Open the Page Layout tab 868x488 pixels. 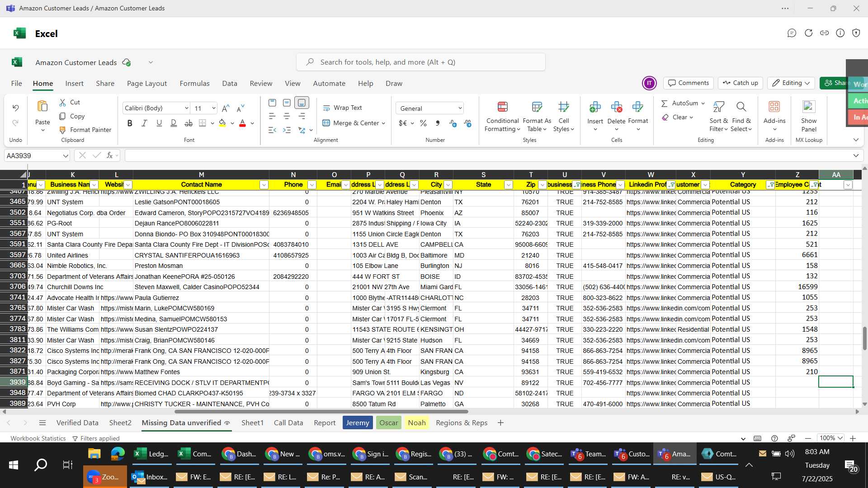pyautogui.click(x=147, y=84)
